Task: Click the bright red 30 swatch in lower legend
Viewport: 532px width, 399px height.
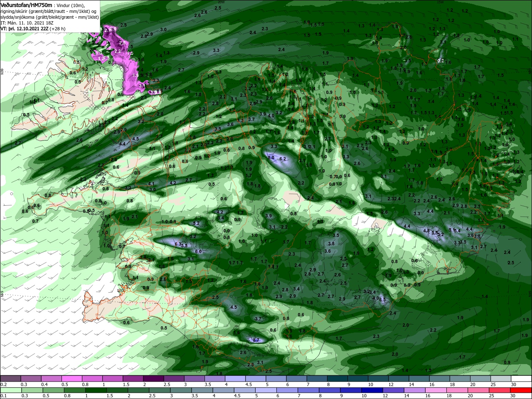Action: coord(521,390)
